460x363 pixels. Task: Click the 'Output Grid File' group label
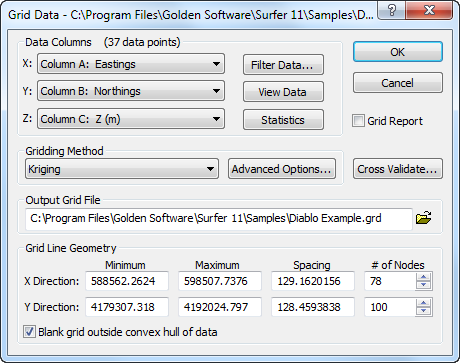(63, 200)
